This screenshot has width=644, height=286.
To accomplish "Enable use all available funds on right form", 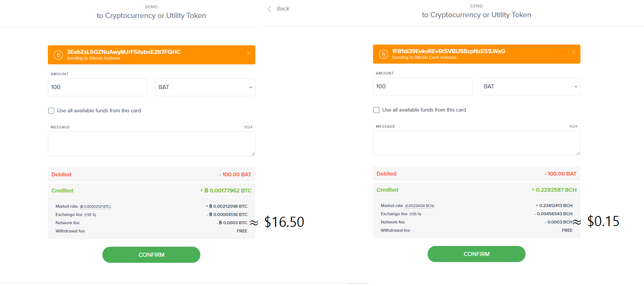I will (376, 110).
